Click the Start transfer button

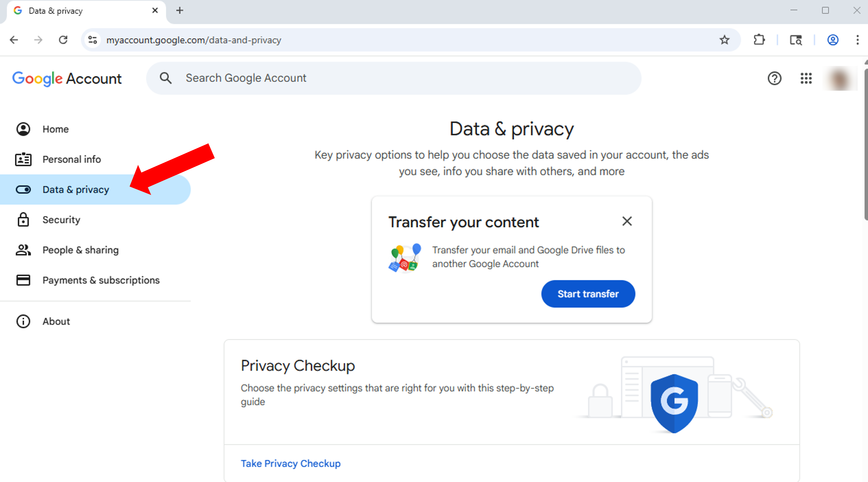pos(588,294)
